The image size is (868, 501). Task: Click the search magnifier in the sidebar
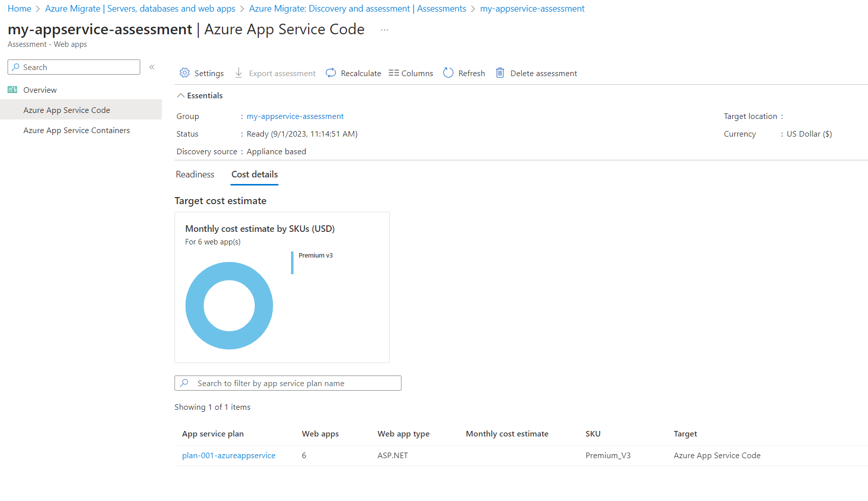click(x=15, y=67)
